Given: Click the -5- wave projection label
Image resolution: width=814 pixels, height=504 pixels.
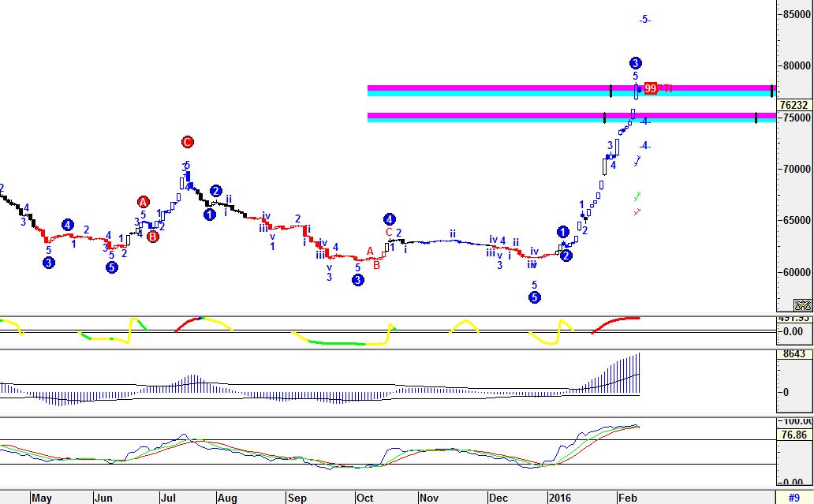Looking at the screenshot, I should (644, 20).
